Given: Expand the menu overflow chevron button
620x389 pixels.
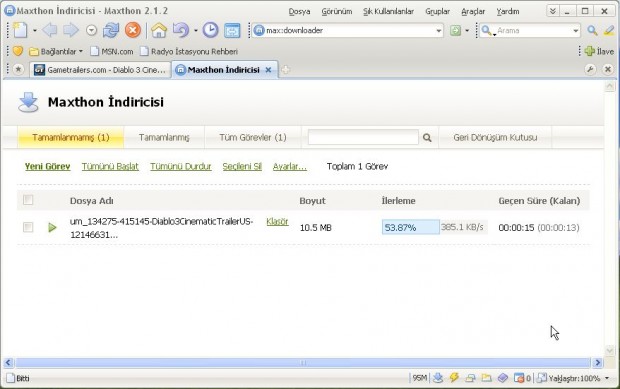Looking at the screenshot, I should (x=553, y=11).
